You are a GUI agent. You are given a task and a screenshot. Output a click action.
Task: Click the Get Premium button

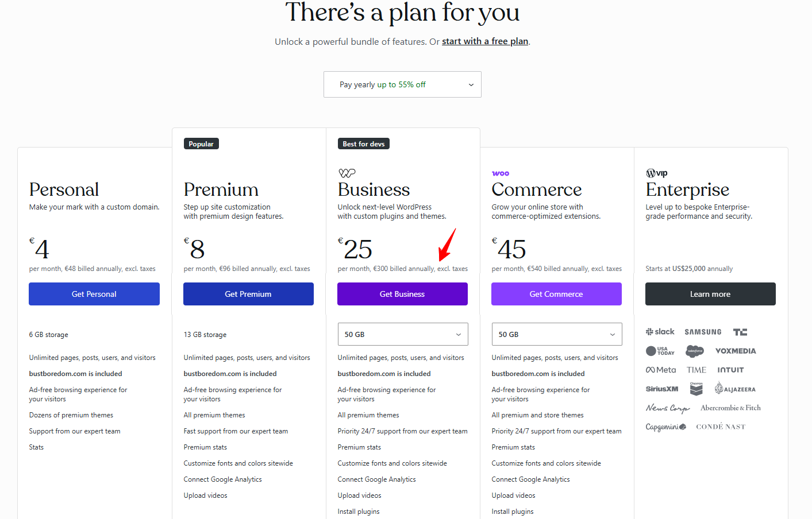click(x=248, y=294)
